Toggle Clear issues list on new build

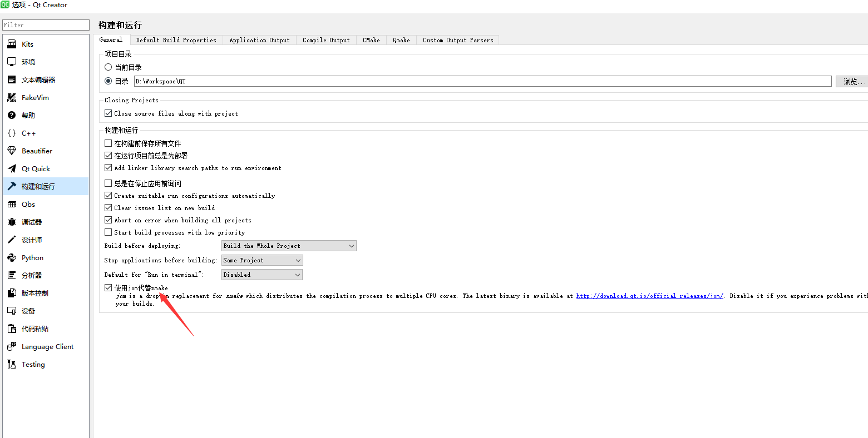108,207
